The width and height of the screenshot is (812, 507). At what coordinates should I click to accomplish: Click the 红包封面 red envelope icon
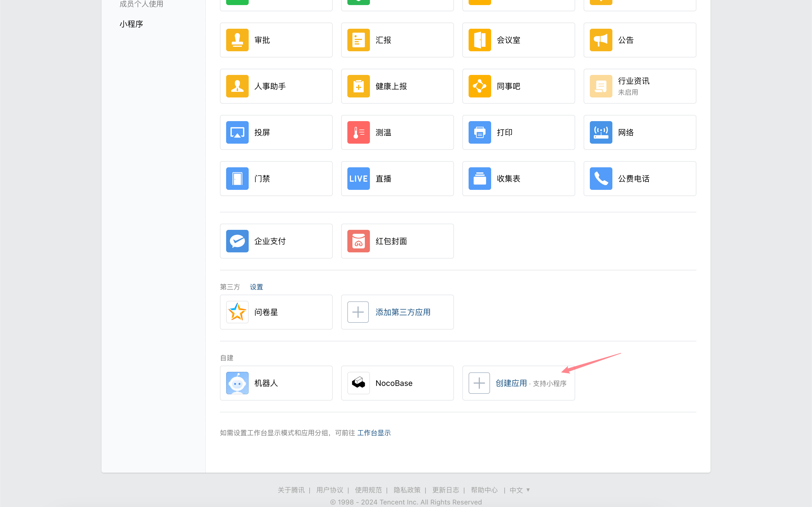pyautogui.click(x=358, y=241)
